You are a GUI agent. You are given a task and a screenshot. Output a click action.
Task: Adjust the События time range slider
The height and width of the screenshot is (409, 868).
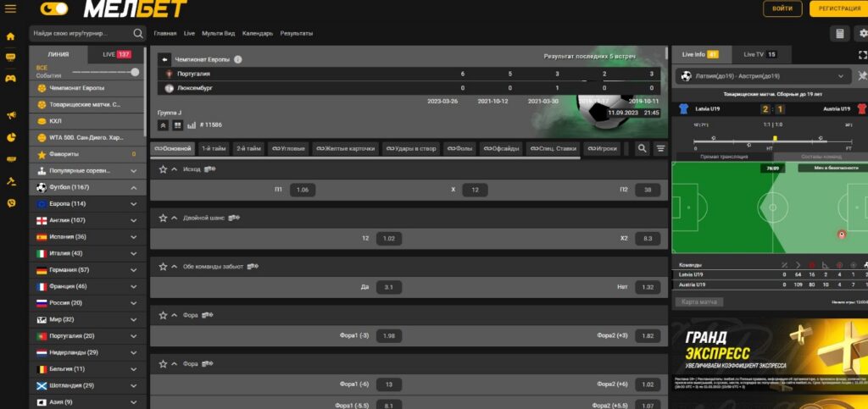coord(105,73)
